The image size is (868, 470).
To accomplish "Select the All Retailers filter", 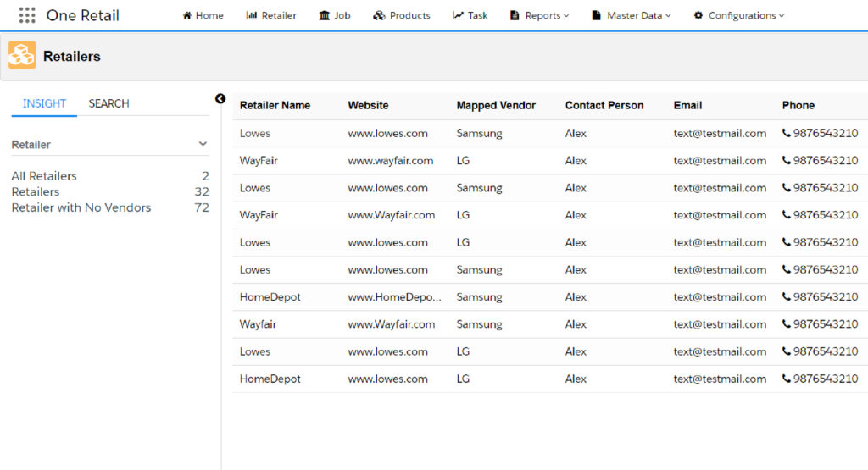I will (44, 176).
